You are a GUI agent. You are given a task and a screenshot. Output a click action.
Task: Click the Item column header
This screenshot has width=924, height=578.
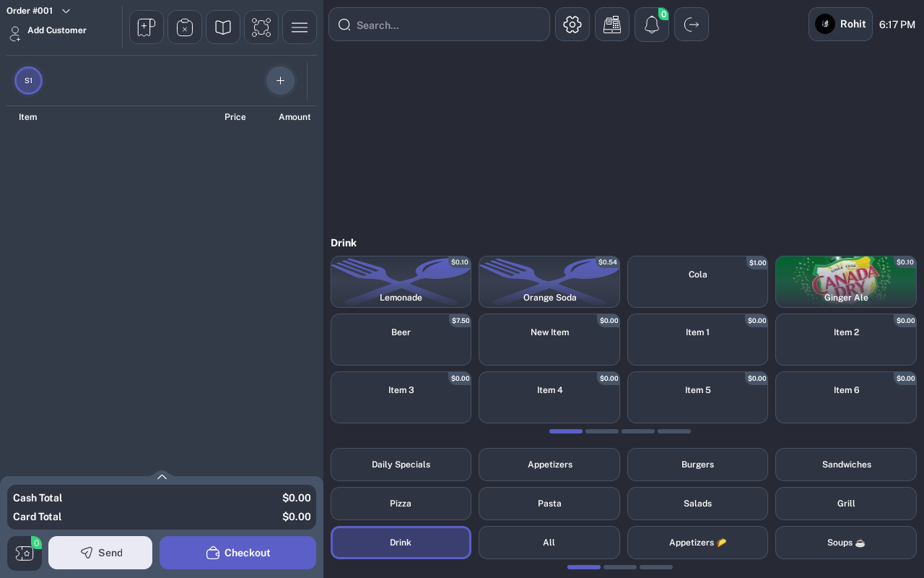coord(28,117)
